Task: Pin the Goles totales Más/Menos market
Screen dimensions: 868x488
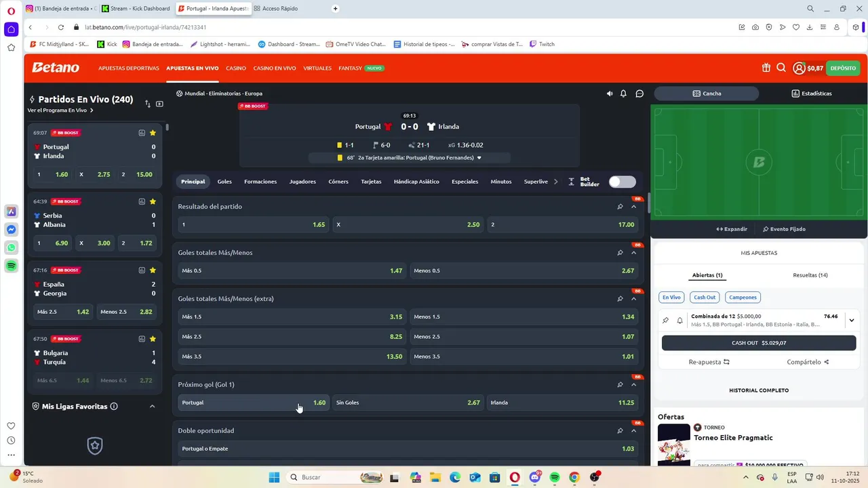Action: [x=620, y=253]
